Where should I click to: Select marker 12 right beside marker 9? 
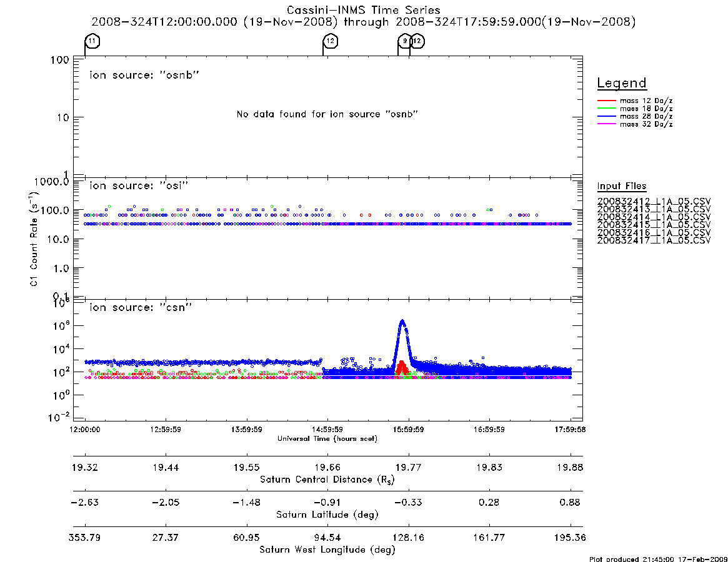click(x=417, y=41)
